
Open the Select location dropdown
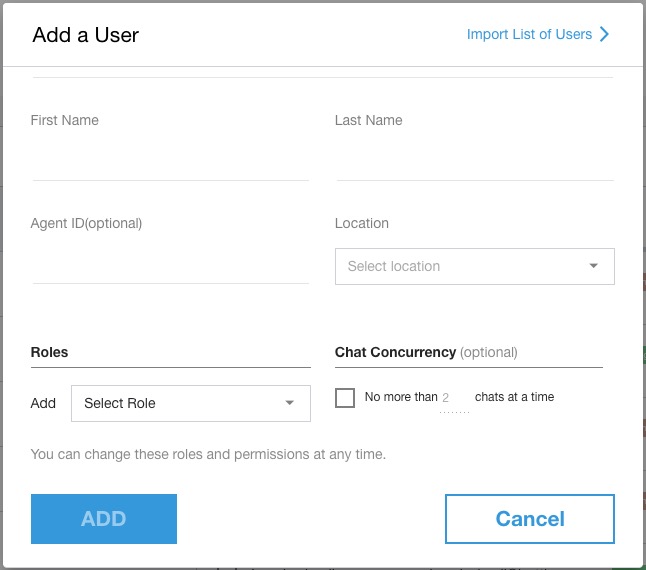click(474, 266)
